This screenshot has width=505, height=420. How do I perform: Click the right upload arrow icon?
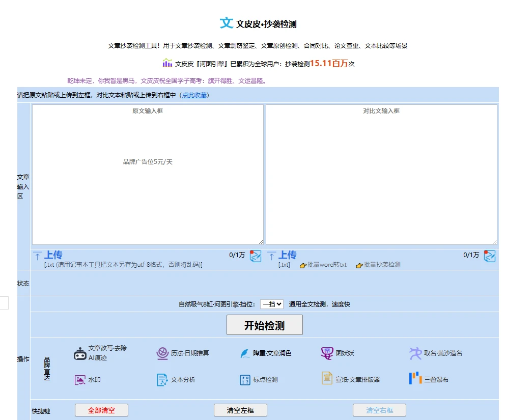coord(271,256)
